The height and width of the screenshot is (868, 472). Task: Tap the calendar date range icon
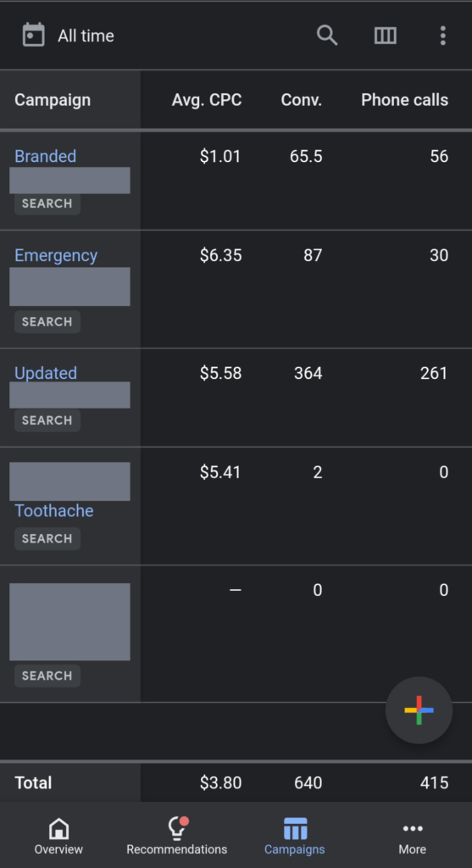[x=33, y=36]
